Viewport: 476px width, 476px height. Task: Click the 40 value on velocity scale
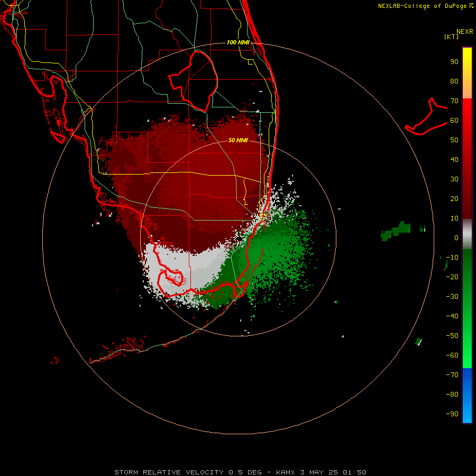[x=454, y=160]
